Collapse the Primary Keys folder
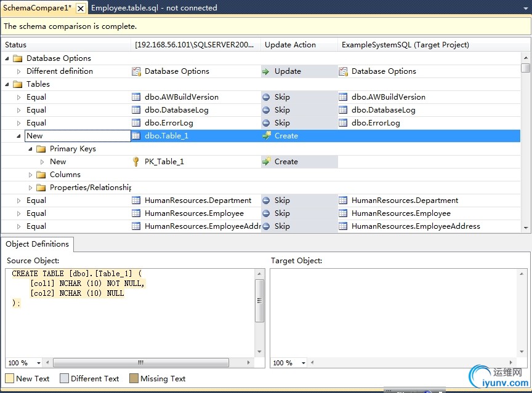This screenshot has width=532, height=393. 30,149
